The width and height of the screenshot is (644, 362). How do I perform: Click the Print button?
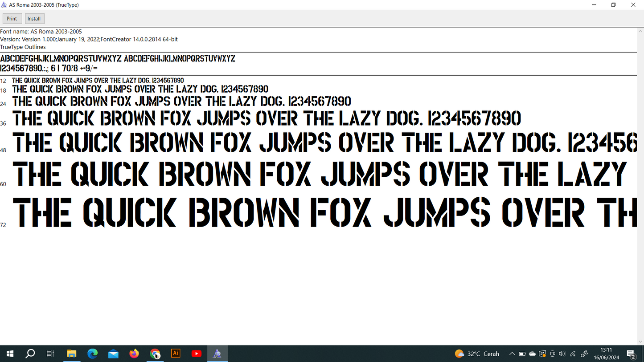click(12, 18)
